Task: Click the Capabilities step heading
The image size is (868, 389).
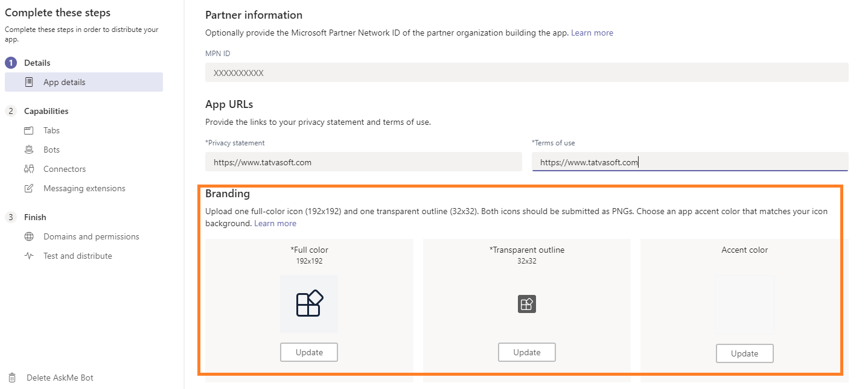Action: pos(46,111)
